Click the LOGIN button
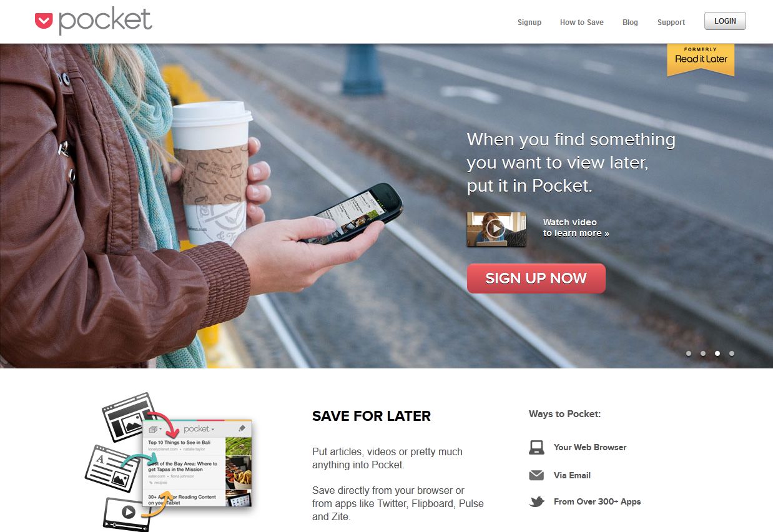The width and height of the screenshot is (773, 532). [x=725, y=21]
